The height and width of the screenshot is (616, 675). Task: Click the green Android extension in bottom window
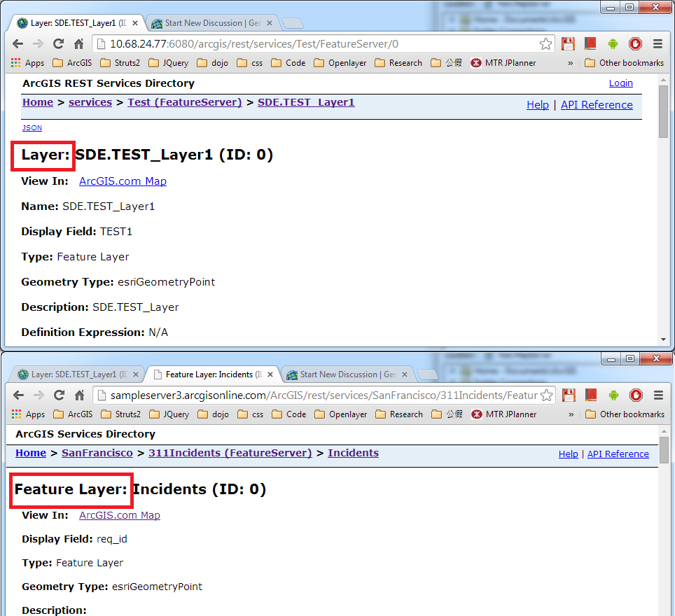(613, 395)
